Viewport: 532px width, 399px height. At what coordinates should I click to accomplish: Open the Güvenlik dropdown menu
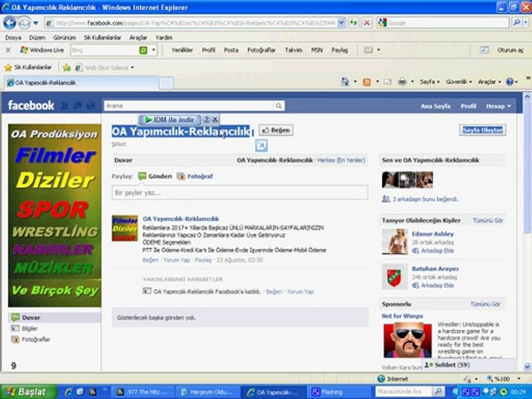coord(459,82)
